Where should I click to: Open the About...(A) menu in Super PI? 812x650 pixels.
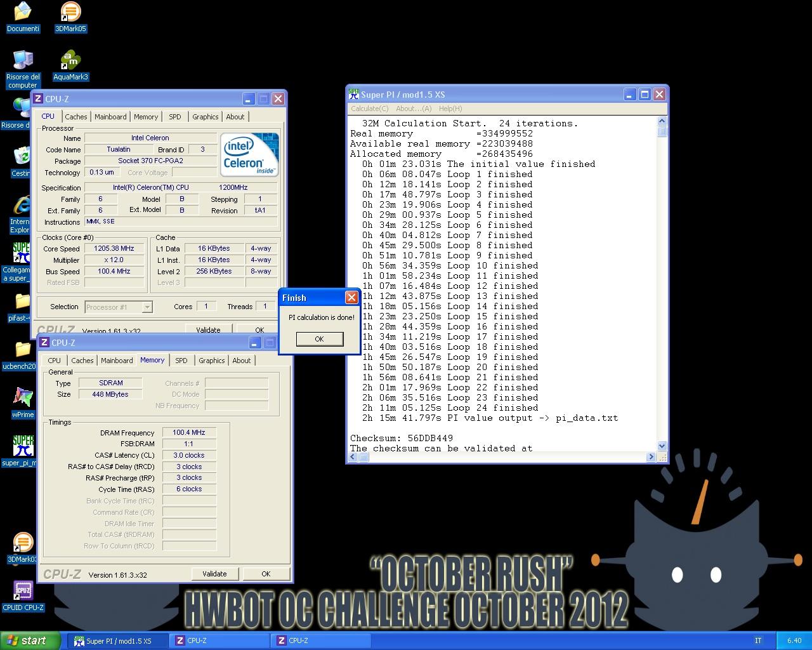(x=414, y=109)
